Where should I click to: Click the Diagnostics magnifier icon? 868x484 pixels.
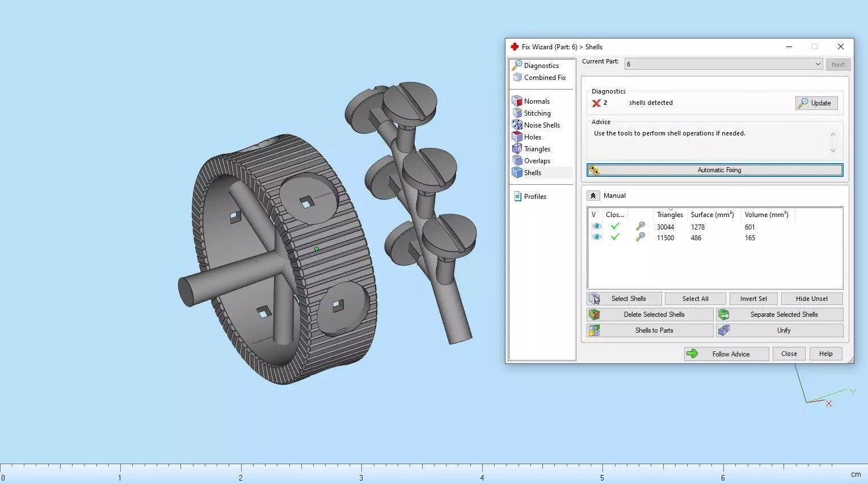[x=517, y=65]
